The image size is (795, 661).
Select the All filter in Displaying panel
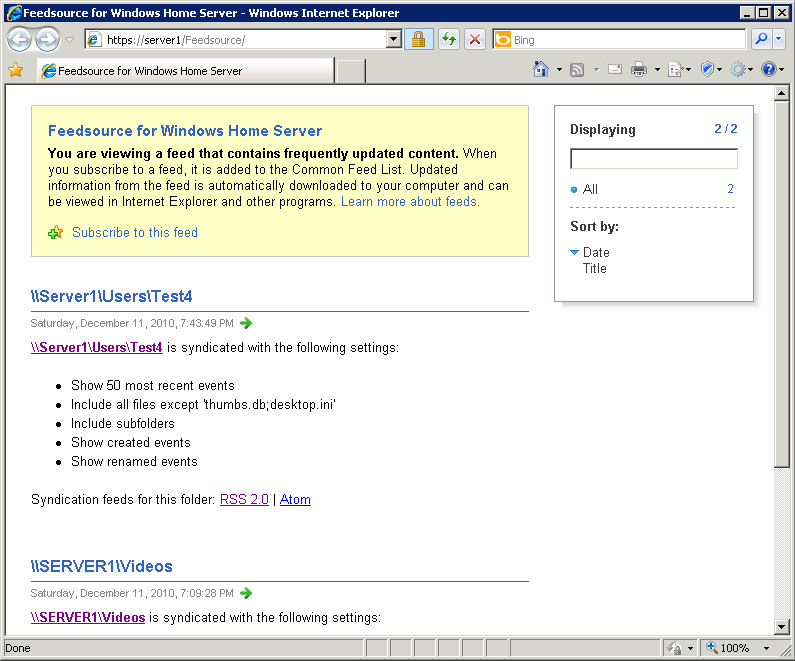click(590, 189)
